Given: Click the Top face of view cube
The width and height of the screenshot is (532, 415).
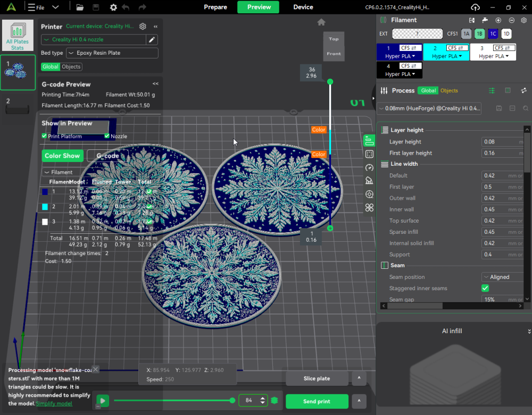Looking at the screenshot, I should (334, 39).
